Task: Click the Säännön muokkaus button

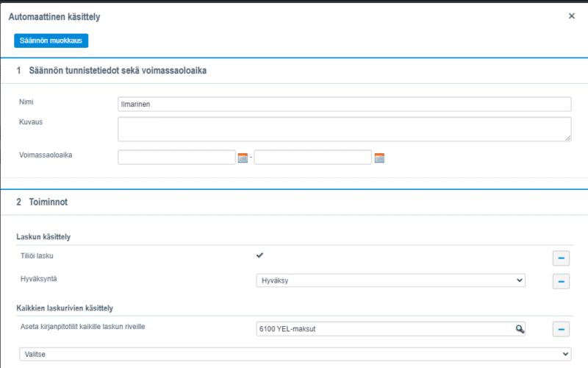Action: click(51, 40)
